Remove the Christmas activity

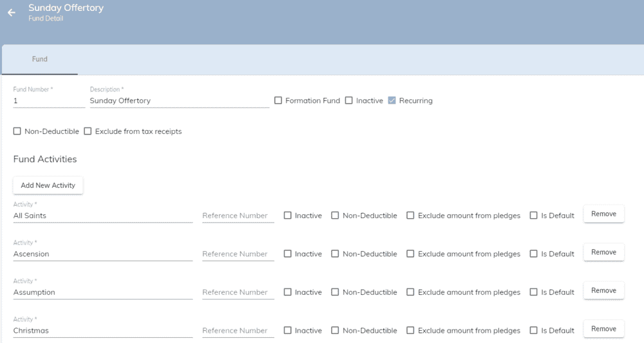604,329
